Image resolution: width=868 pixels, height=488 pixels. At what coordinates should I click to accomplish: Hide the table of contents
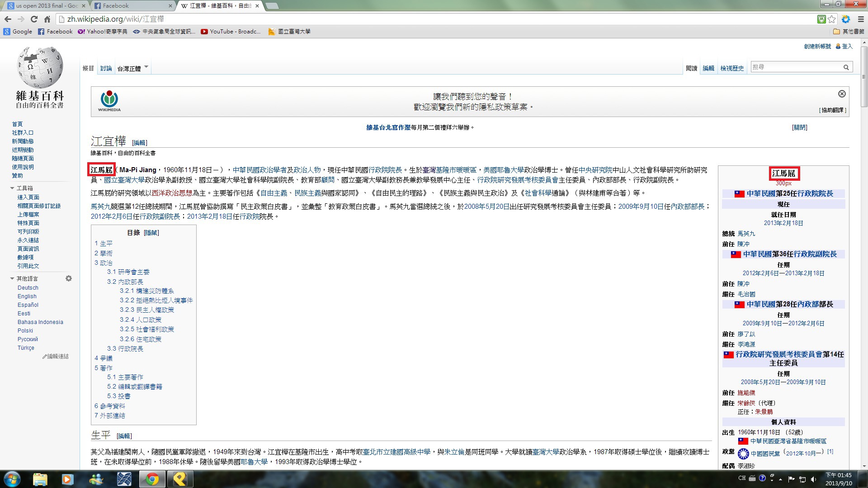coord(151,233)
